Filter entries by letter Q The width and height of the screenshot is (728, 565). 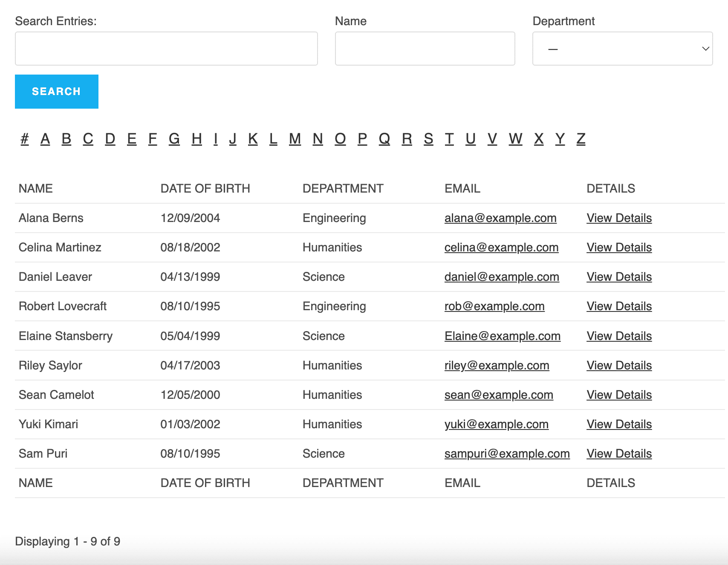tap(384, 139)
